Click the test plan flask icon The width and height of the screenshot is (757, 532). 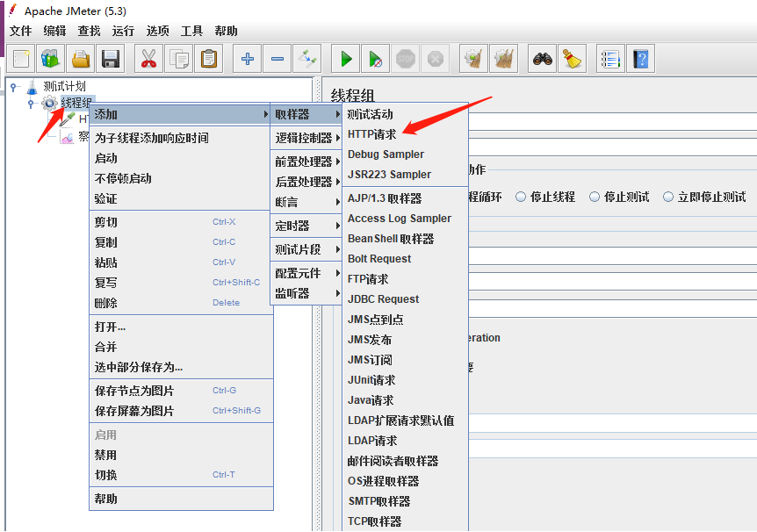click(32, 87)
